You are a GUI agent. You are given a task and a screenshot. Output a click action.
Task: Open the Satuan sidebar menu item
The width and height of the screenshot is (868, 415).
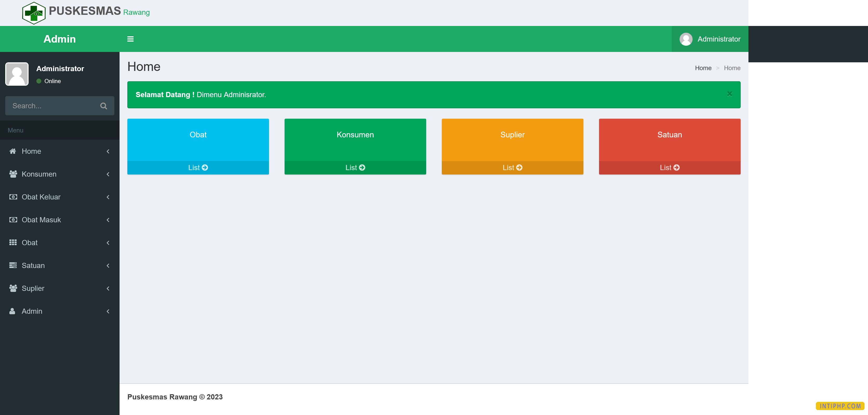tap(33, 265)
